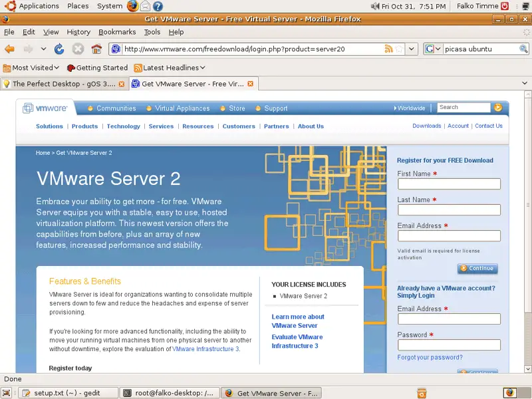Expand the Most Visited bookmarks folder
This screenshot has width=532, height=399.
click(x=31, y=68)
